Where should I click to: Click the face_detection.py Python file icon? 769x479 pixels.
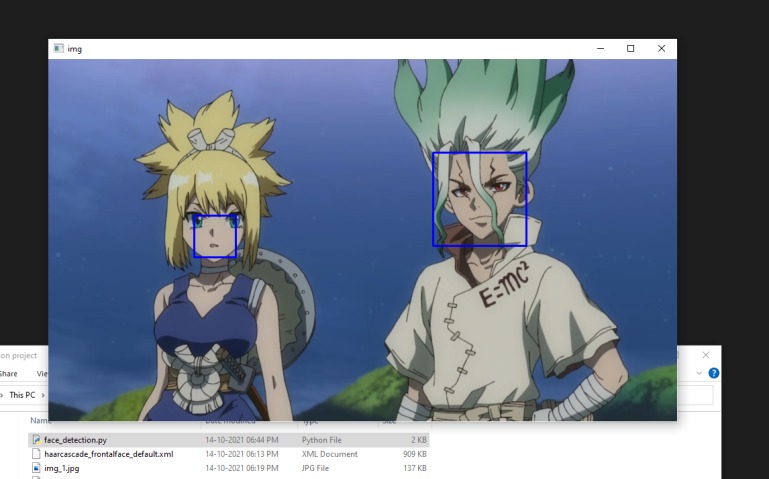(36, 440)
